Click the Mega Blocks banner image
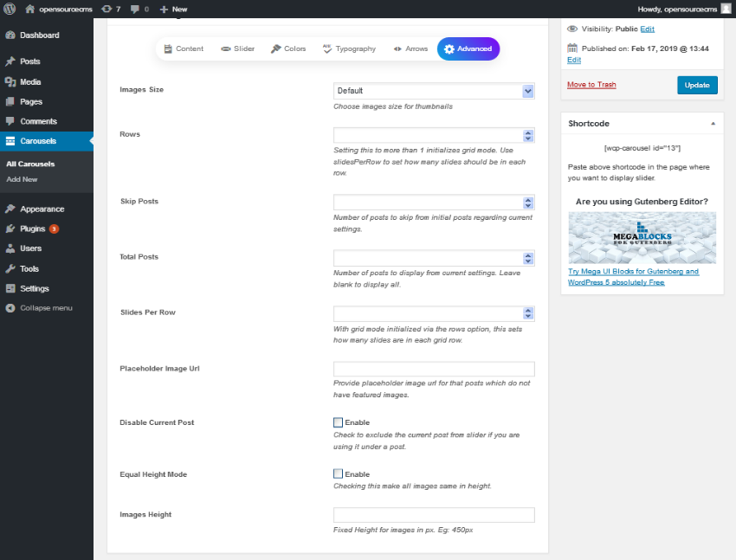The width and height of the screenshot is (736, 560). pyautogui.click(x=642, y=238)
